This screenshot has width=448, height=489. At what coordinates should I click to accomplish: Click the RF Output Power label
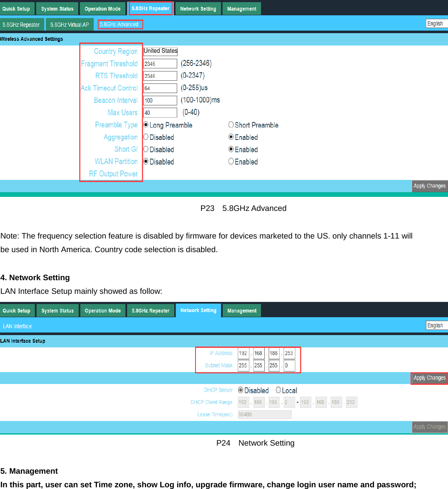113,174
